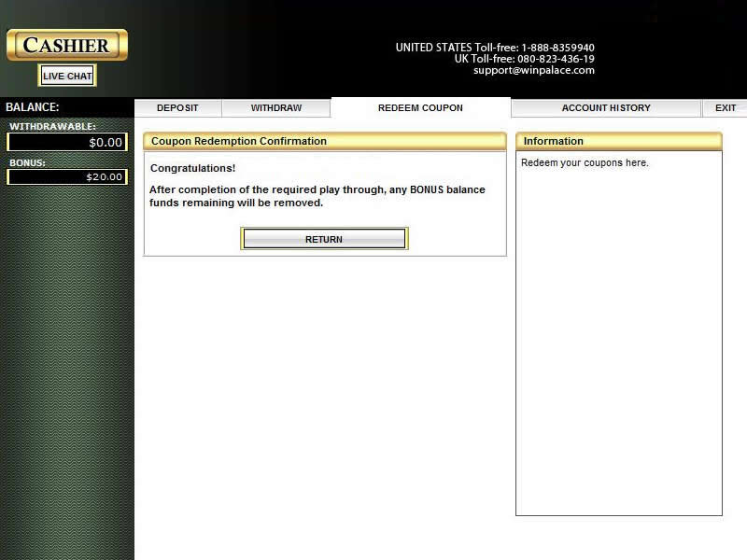Screen dimensions: 747x560
Task: Click the gold Cashier logo
Action: point(67,45)
